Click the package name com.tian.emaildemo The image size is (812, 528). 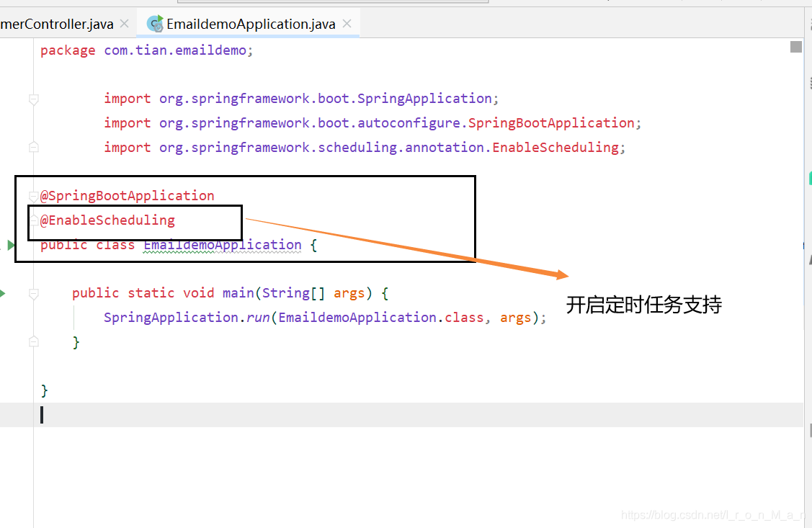(x=175, y=50)
